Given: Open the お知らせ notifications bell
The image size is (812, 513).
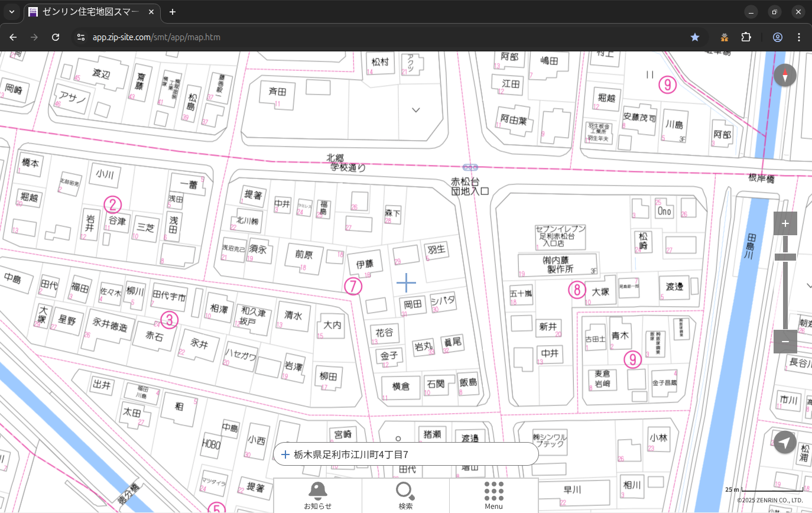Looking at the screenshot, I should [317, 495].
